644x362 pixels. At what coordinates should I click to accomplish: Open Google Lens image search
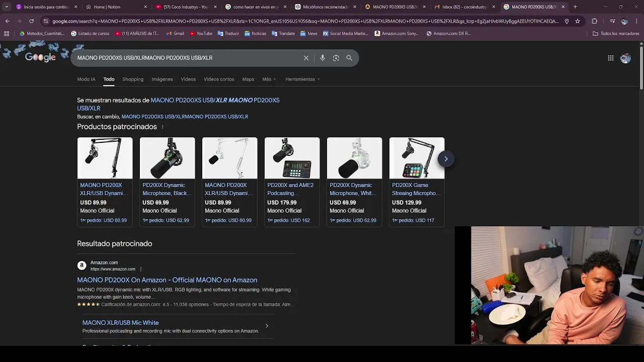point(336,58)
